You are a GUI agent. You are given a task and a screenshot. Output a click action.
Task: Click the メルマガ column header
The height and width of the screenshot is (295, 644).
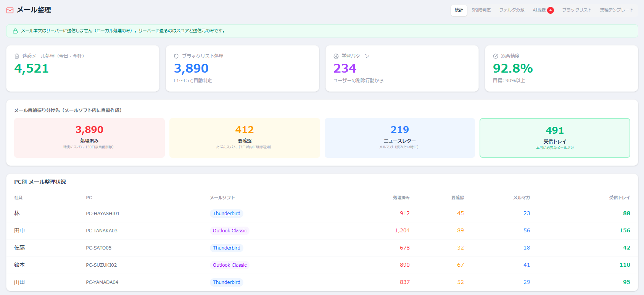coord(522,198)
